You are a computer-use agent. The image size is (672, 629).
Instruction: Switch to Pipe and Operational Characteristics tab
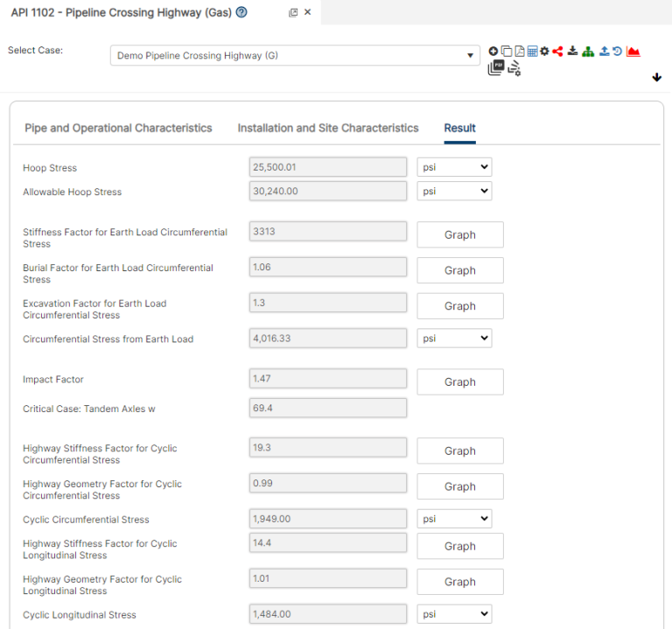point(118,128)
